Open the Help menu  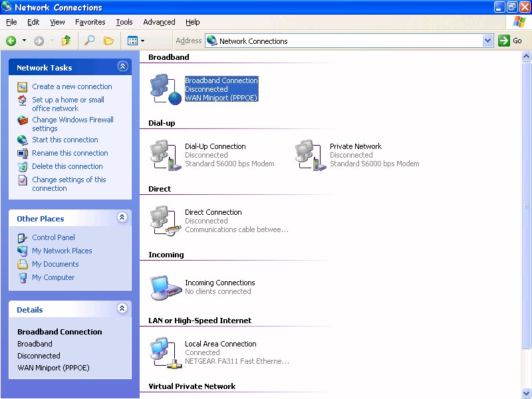click(x=192, y=22)
